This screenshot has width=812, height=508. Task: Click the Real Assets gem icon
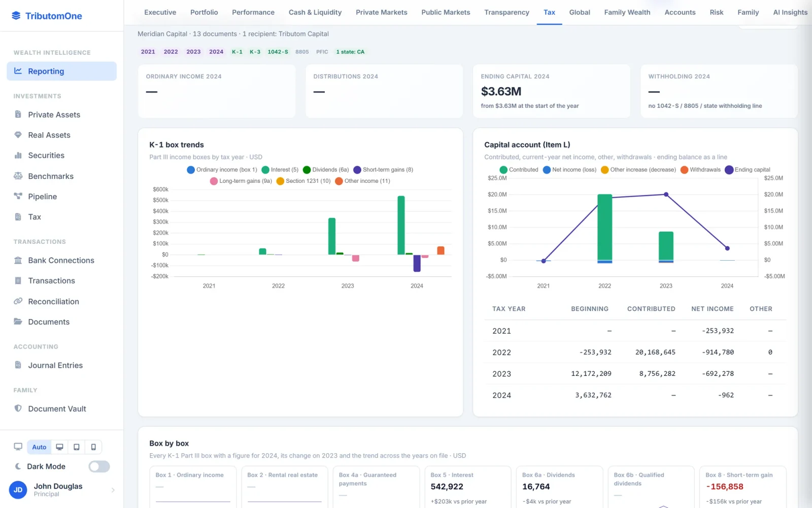[x=18, y=135]
